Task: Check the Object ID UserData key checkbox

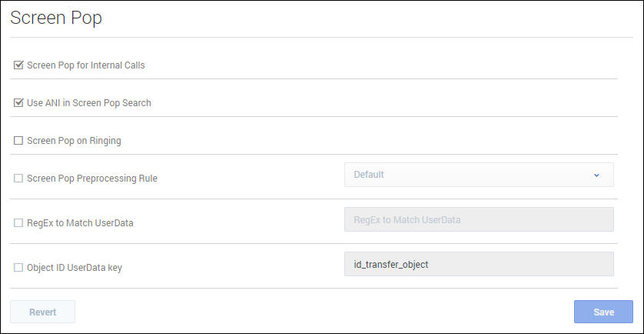Action: coord(18,268)
